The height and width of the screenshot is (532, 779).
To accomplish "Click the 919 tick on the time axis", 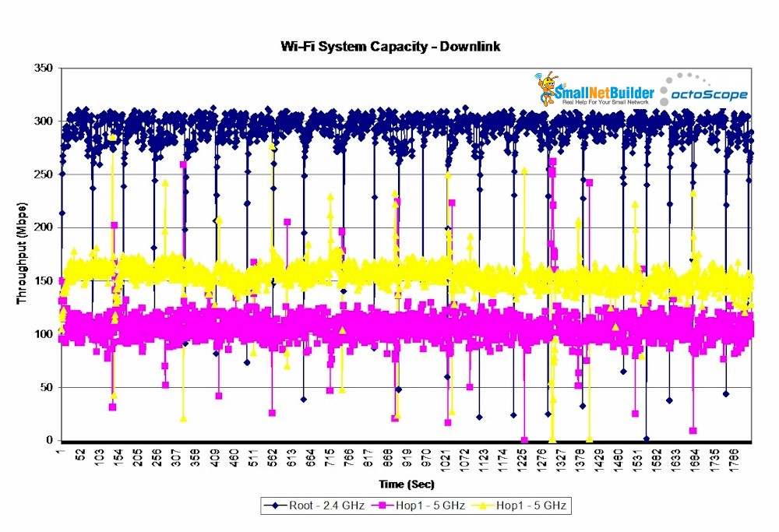I will tap(406, 456).
